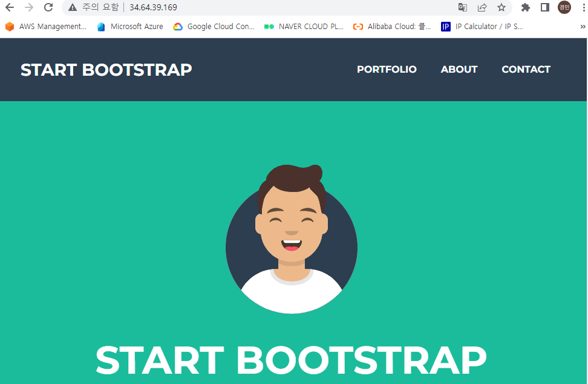Go back using the browser back arrow

click(x=10, y=7)
